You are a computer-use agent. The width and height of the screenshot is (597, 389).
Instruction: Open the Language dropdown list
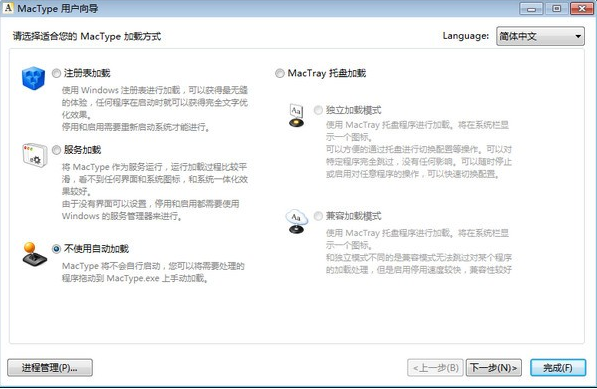[540, 36]
